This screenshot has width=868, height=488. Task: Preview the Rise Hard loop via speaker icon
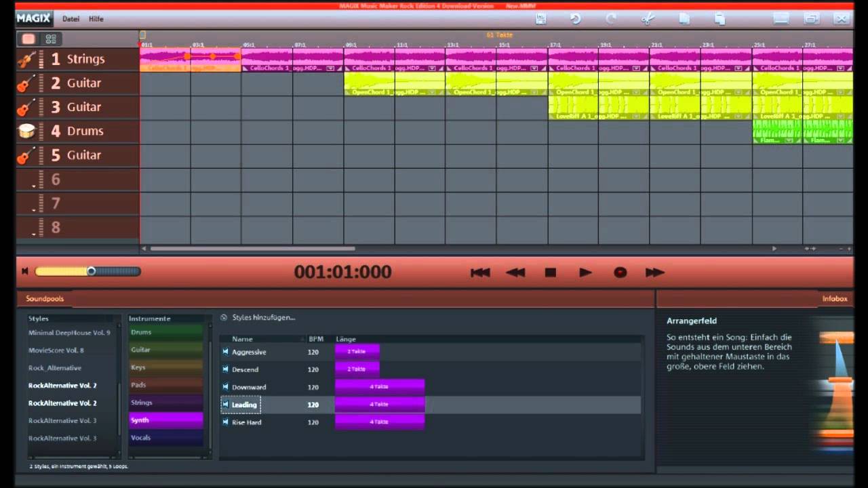225,422
